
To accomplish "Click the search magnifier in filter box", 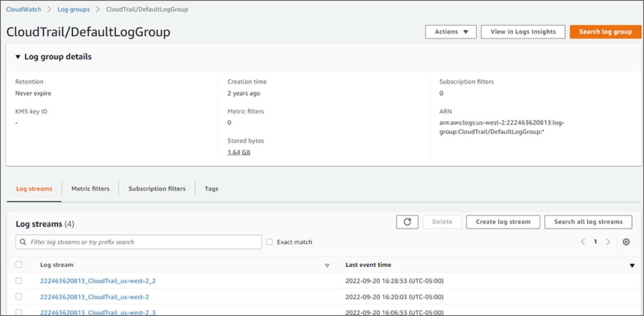I will [x=23, y=242].
